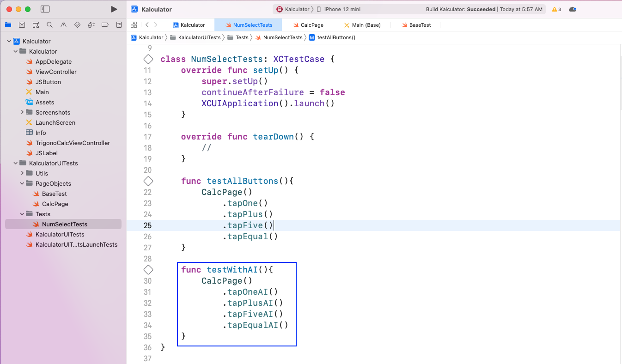
Task: Open the Test navigator diamond icon
Action: coord(77,25)
